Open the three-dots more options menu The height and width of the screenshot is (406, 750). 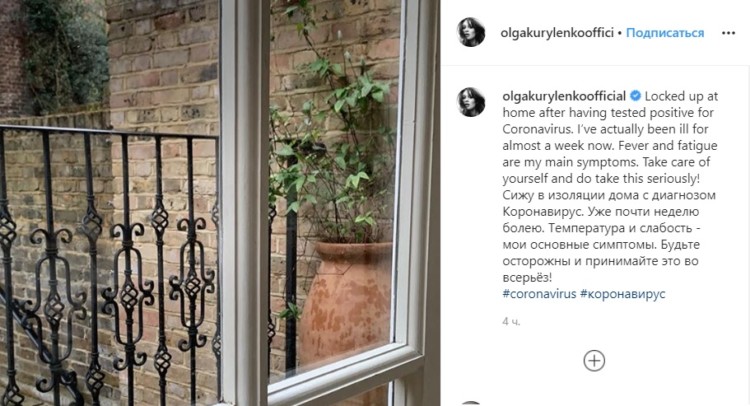click(728, 33)
